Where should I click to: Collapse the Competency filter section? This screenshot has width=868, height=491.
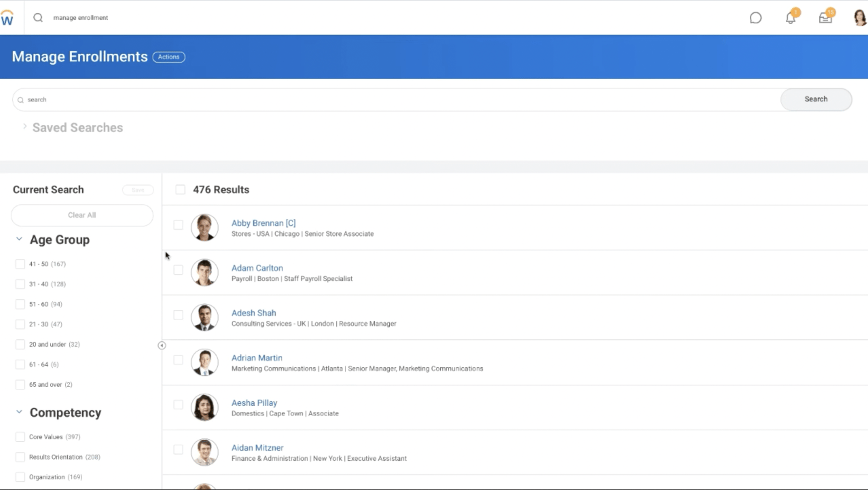point(18,411)
